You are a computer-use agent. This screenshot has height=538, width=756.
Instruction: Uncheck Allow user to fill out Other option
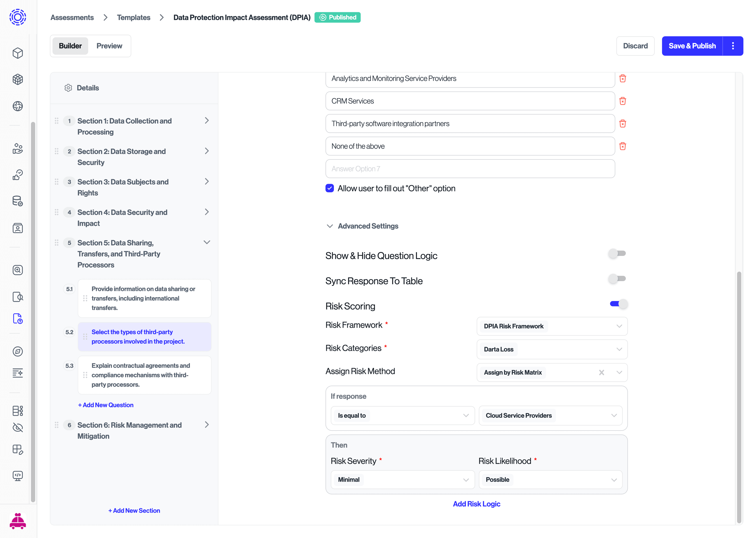[x=330, y=188]
